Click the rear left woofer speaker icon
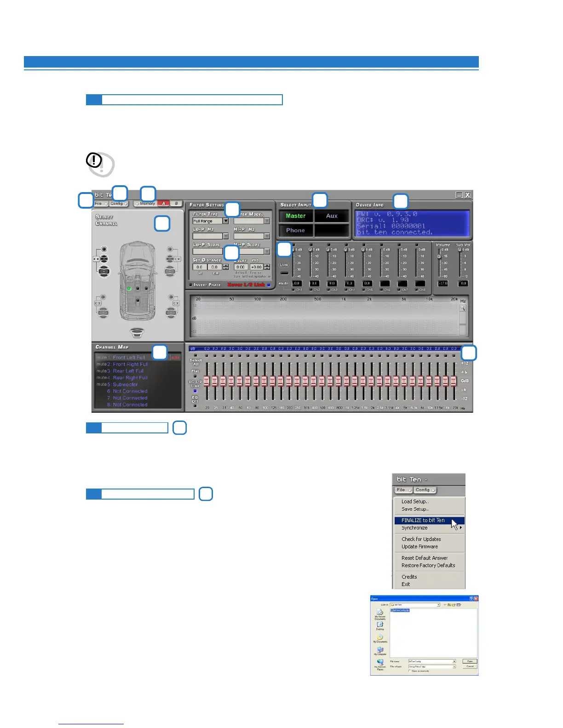Viewport: 563px width, 728px height. pos(103,313)
